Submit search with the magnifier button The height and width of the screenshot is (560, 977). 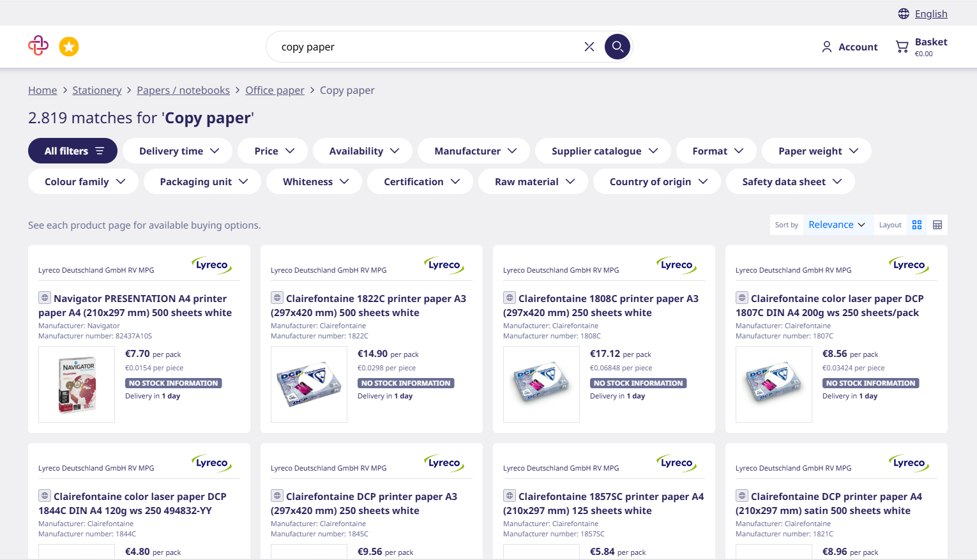[x=617, y=47]
